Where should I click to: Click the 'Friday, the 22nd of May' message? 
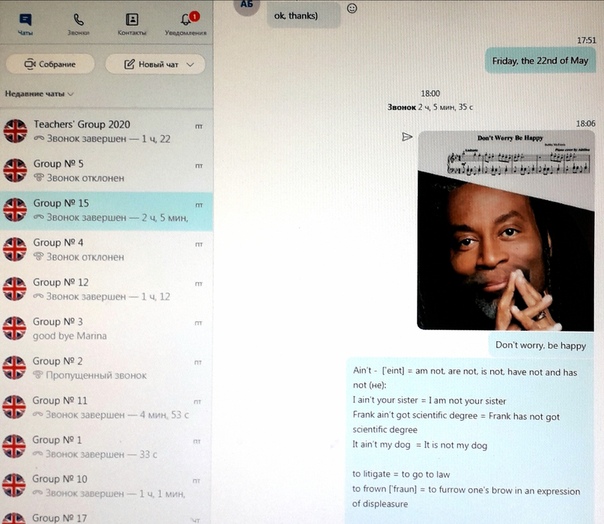(540, 60)
